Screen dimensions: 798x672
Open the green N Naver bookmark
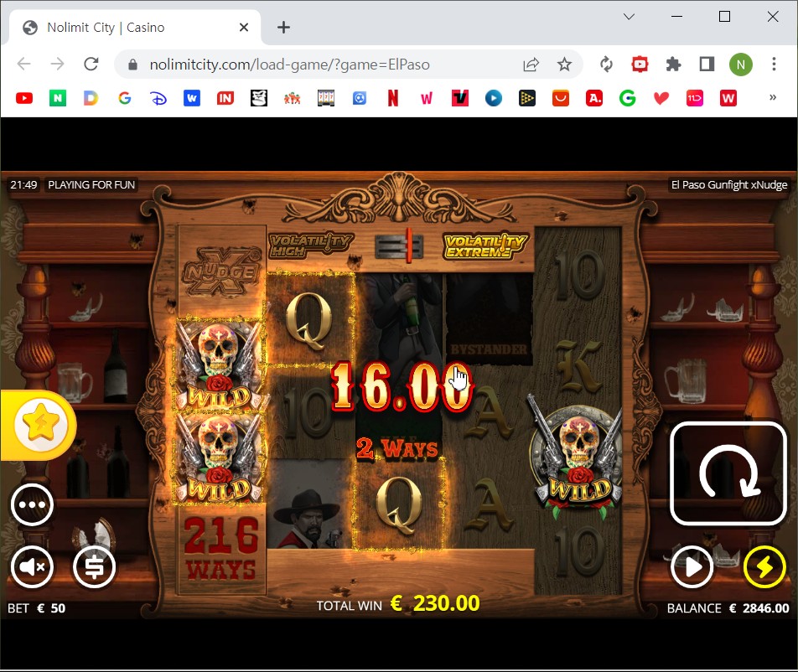pos(58,98)
